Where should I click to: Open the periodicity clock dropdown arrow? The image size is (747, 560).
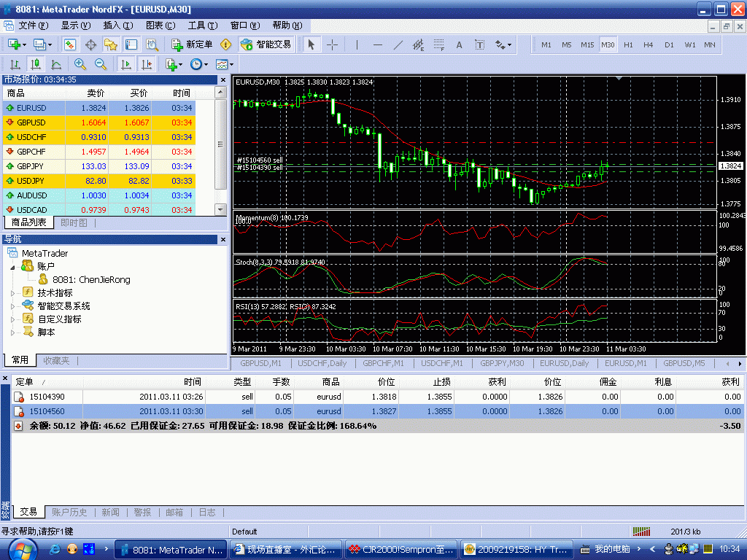click(x=206, y=64)
